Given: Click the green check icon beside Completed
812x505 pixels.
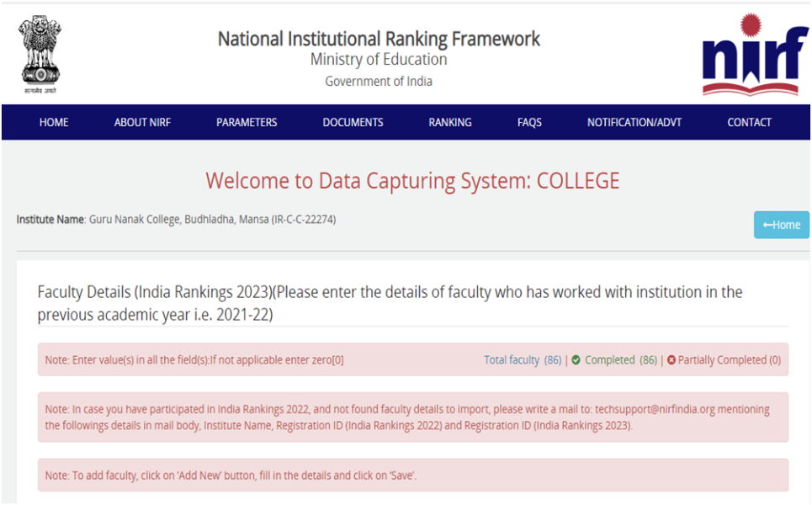Looking at the screenshot, I should pos(576,360).
